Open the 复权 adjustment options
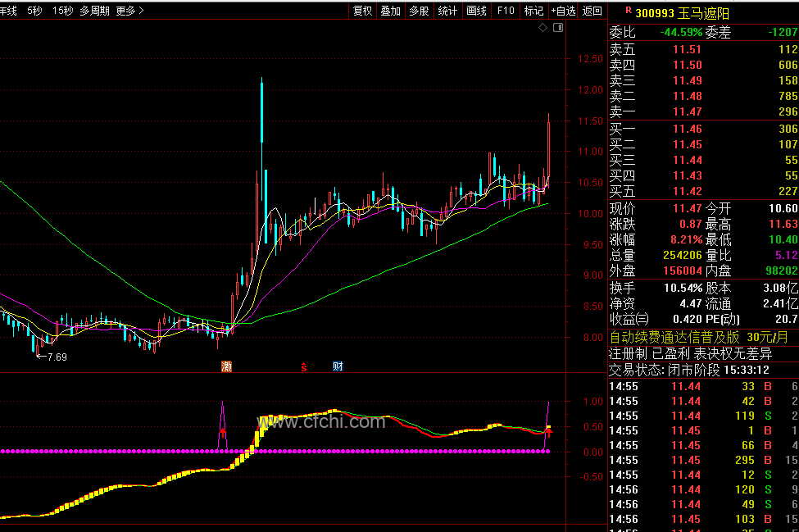 [363, 11]
